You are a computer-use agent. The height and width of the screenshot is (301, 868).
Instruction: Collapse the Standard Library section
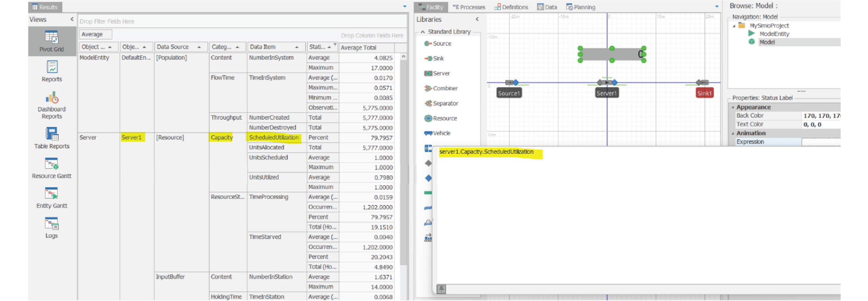click(422, 32)
